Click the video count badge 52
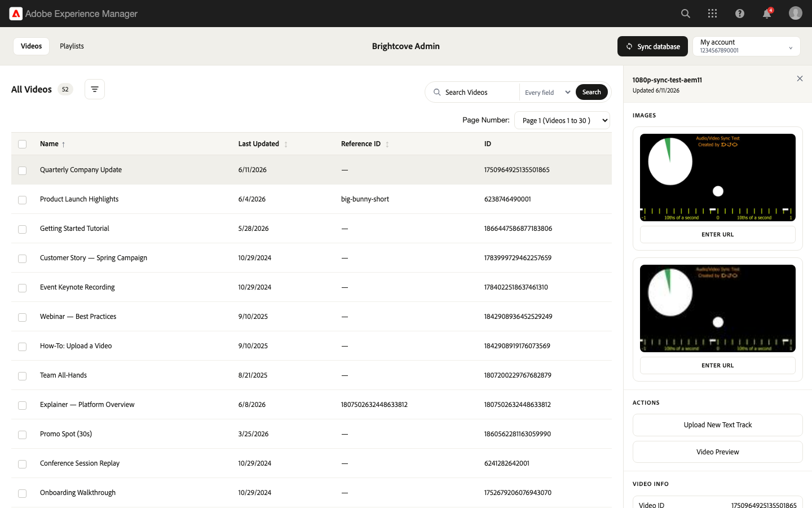Viewport: 812px width, 508px height. point(65,89)
